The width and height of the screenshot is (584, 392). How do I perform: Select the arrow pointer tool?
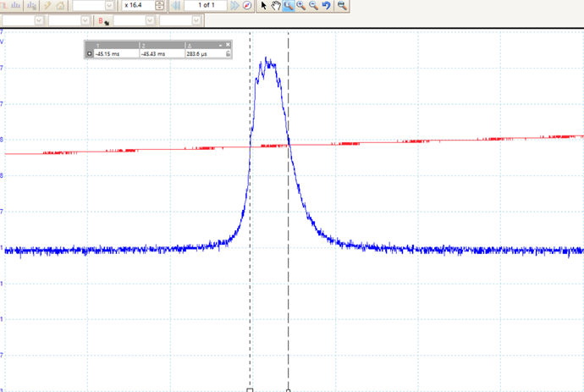tap(264, 5)
